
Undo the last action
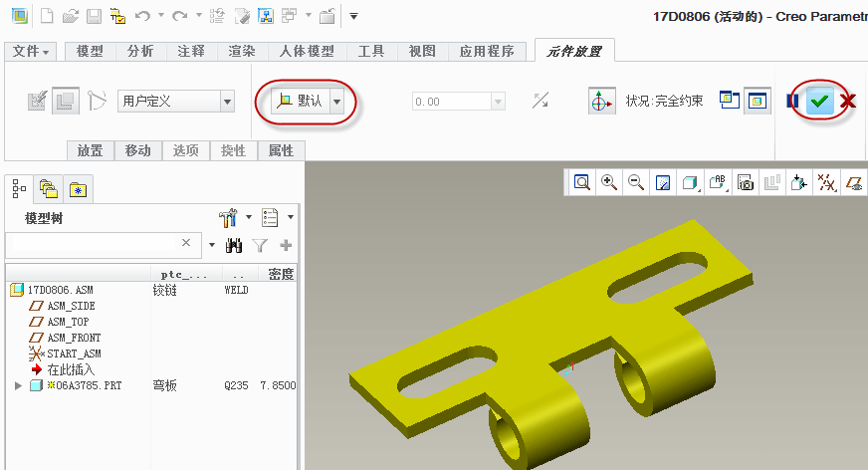click(142, 16)
